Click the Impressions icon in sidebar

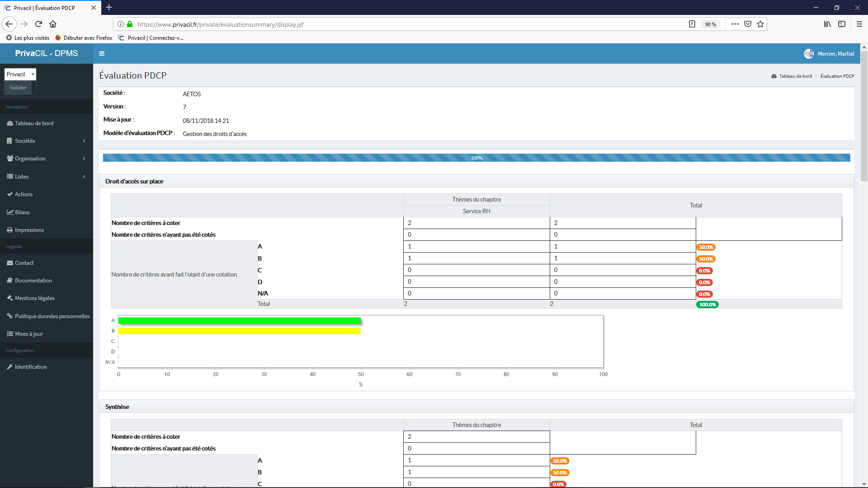pyautogui.click(x=9, y=230)
